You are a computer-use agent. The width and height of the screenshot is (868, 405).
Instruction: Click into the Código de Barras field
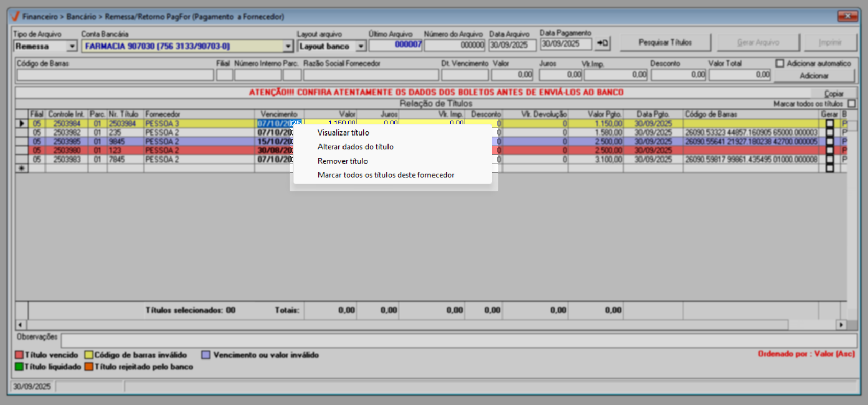coord(115,75)
